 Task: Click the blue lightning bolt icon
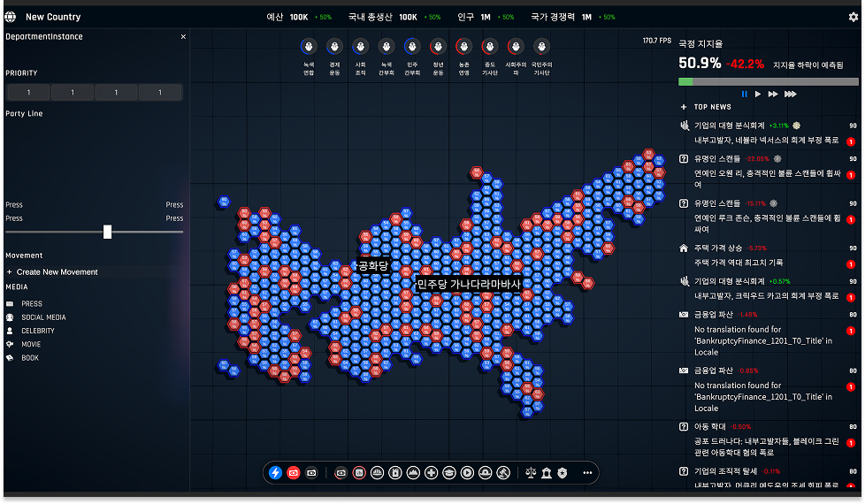click(275, 473)
